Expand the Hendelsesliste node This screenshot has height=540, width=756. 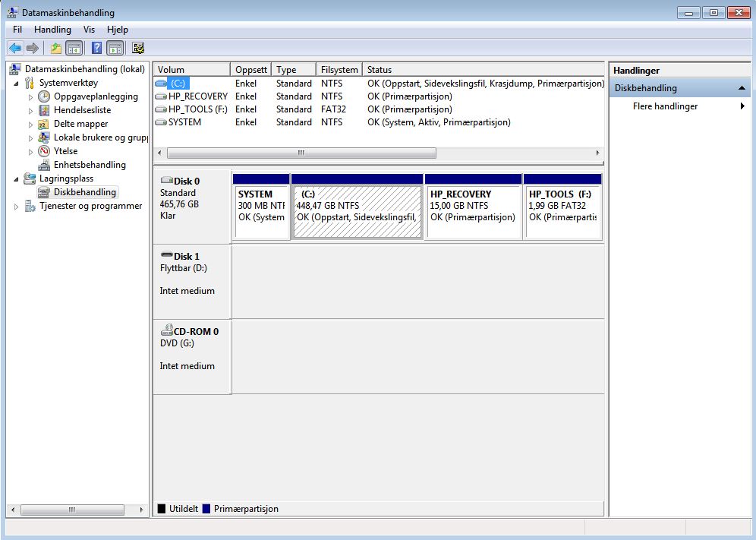(x=30, y=111)
